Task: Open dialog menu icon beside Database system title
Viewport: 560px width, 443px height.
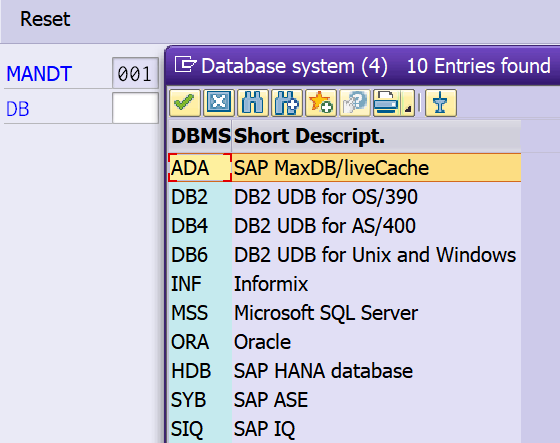Action: (x=185, y=65)
